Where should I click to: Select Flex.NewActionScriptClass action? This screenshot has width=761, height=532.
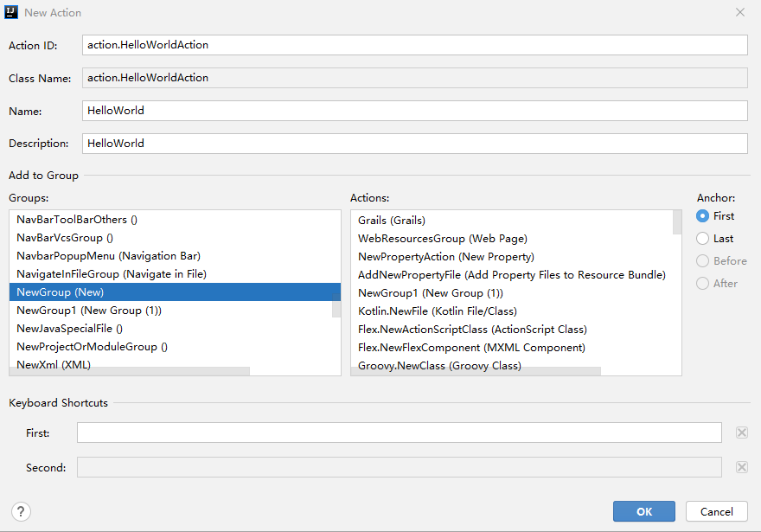(516, 329)
